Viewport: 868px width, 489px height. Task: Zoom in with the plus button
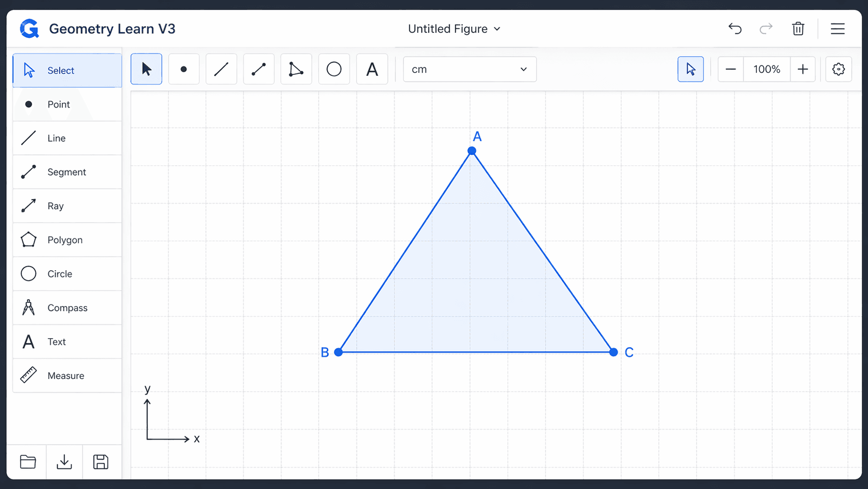pyautogui.click(x=803, y=69)
